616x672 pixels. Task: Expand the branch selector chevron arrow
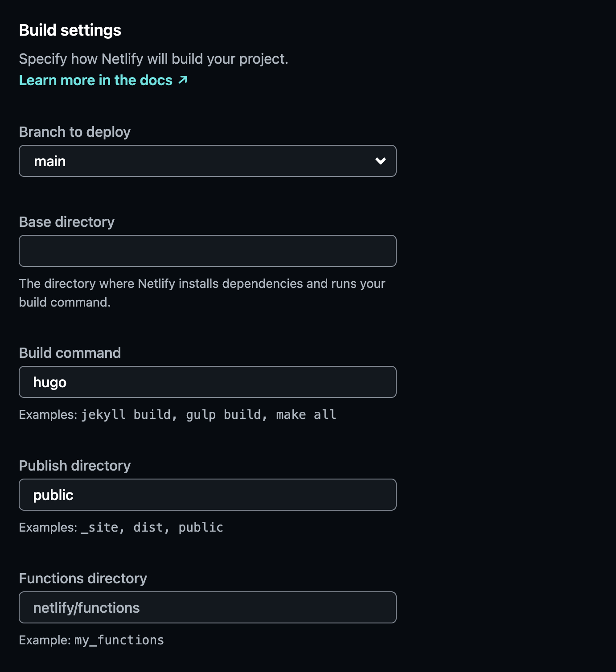click(x=380, y=161)
